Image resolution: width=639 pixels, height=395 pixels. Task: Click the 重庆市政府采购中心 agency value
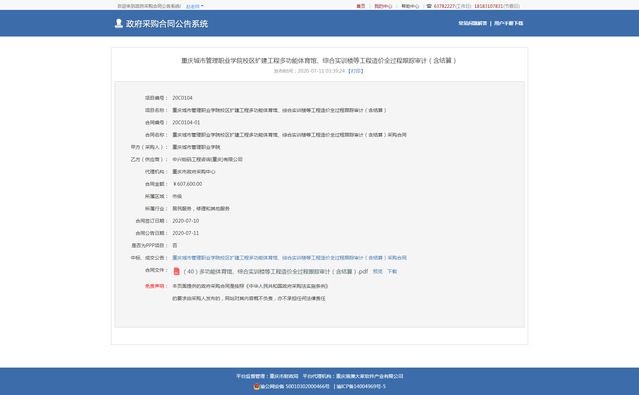194,172
